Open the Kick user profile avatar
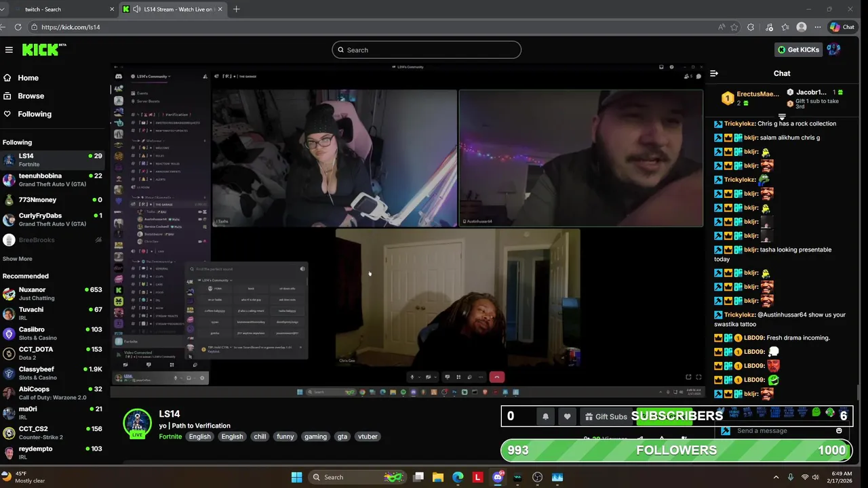 [x=833, y=49]
